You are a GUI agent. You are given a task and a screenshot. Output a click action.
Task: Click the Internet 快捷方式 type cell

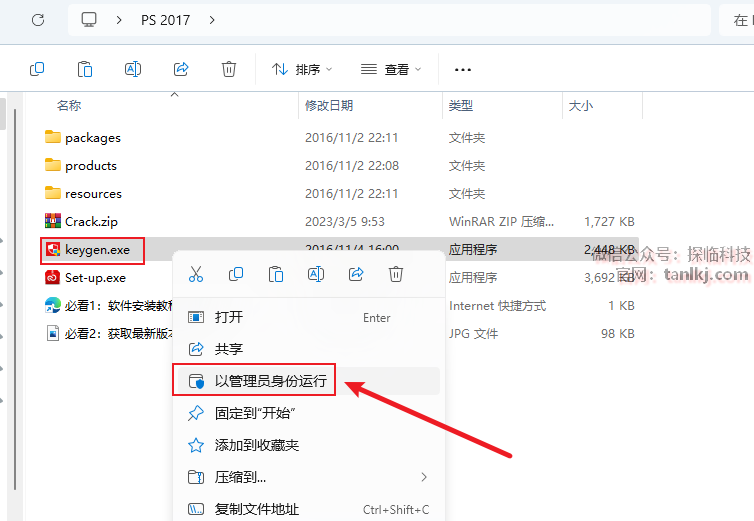[497, 305]
